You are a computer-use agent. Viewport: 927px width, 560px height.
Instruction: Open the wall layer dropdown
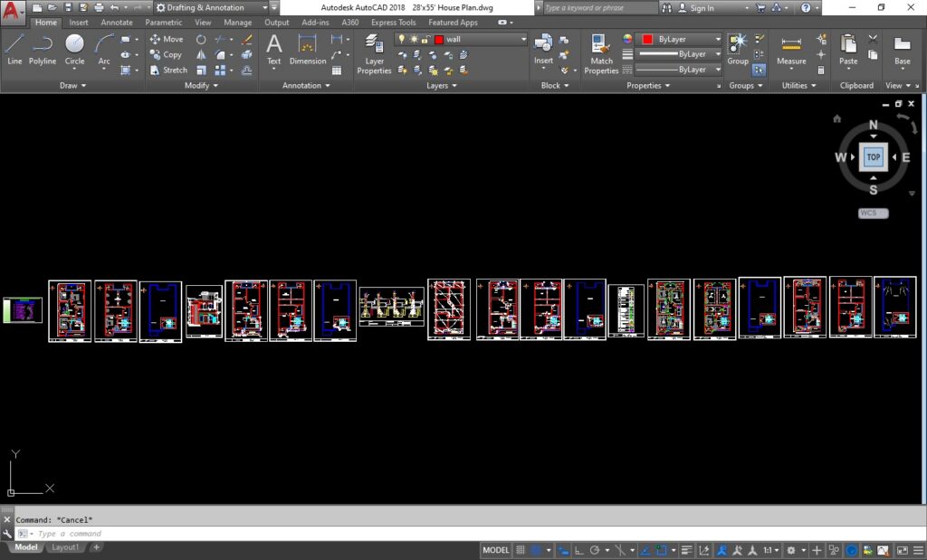point(523,39)
